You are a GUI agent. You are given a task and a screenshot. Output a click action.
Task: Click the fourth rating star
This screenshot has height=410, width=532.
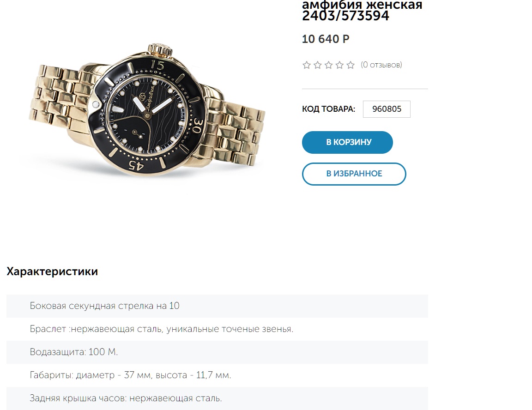pos(339,65)
